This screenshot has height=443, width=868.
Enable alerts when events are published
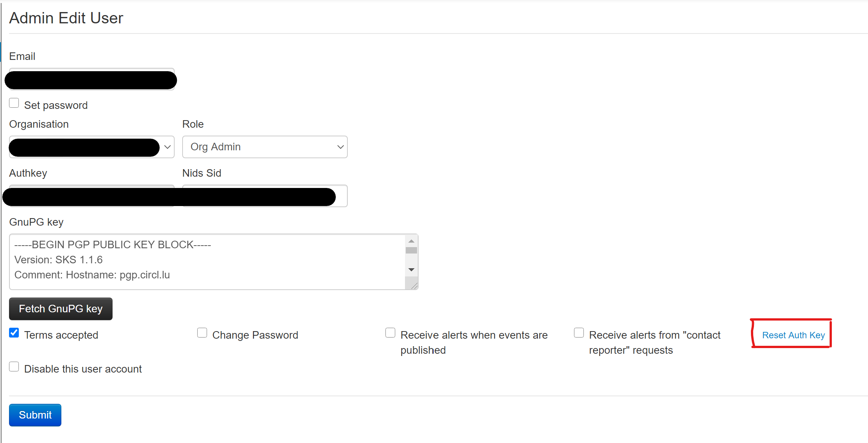point(390,333)
